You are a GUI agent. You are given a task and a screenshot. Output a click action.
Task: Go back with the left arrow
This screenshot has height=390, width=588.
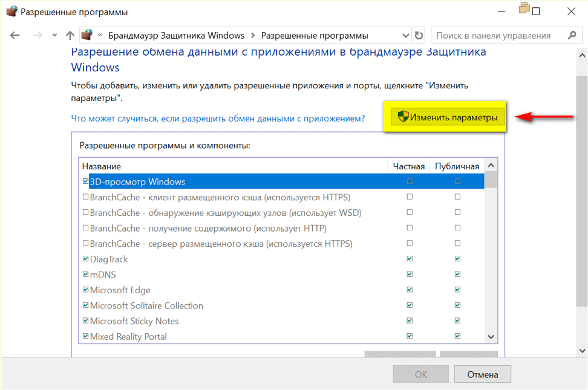click(15, 36)
